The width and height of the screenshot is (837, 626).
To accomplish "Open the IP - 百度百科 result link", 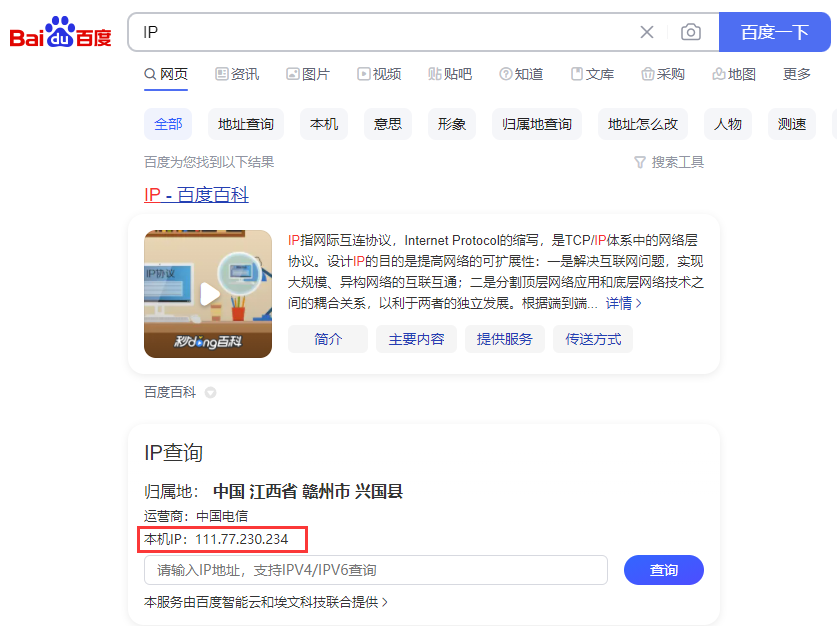I will (196, 195).
